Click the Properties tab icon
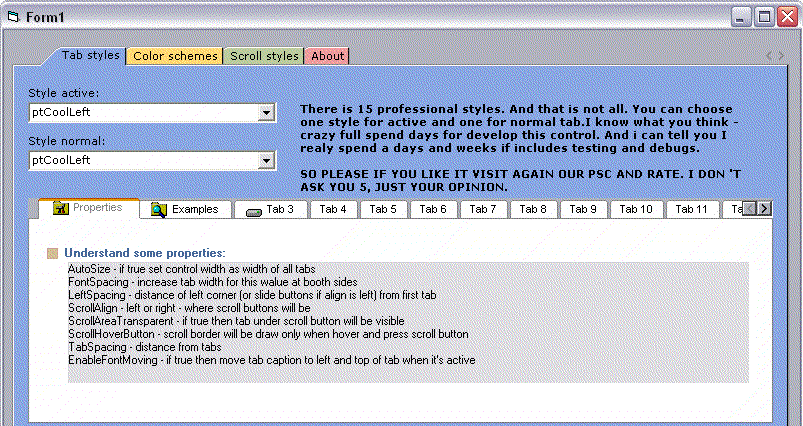 60,208
